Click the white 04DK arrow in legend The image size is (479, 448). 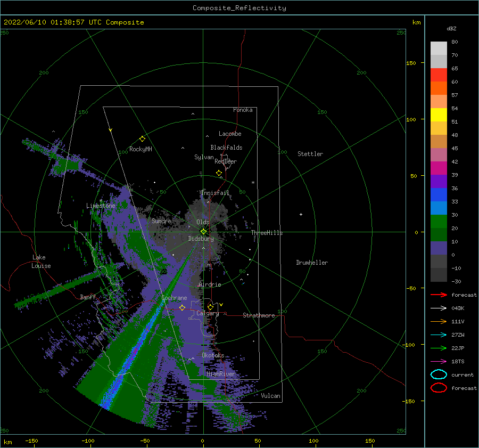click(x=439, y=308)
